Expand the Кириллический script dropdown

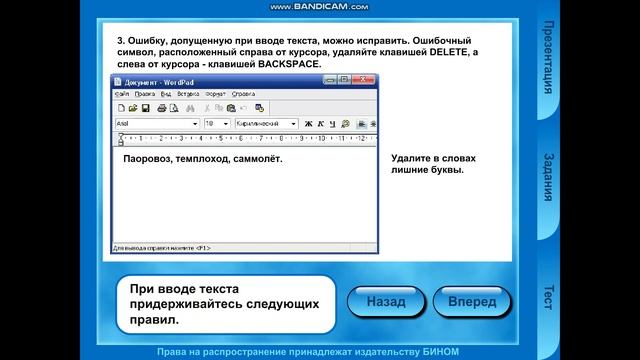tap(293, 124)
